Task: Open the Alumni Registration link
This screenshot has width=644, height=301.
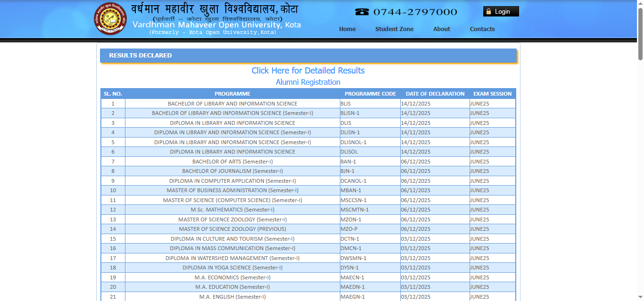Action: click(x=308, y=82)
